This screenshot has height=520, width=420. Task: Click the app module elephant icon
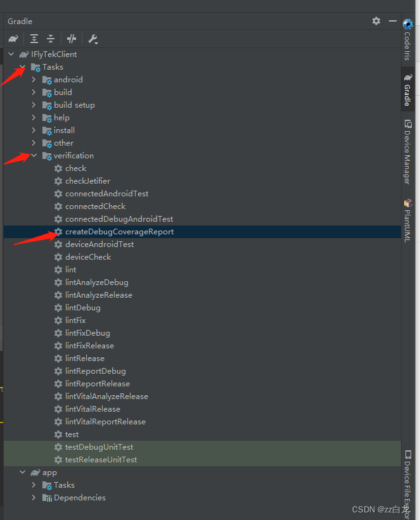click(x=35, y=472)
